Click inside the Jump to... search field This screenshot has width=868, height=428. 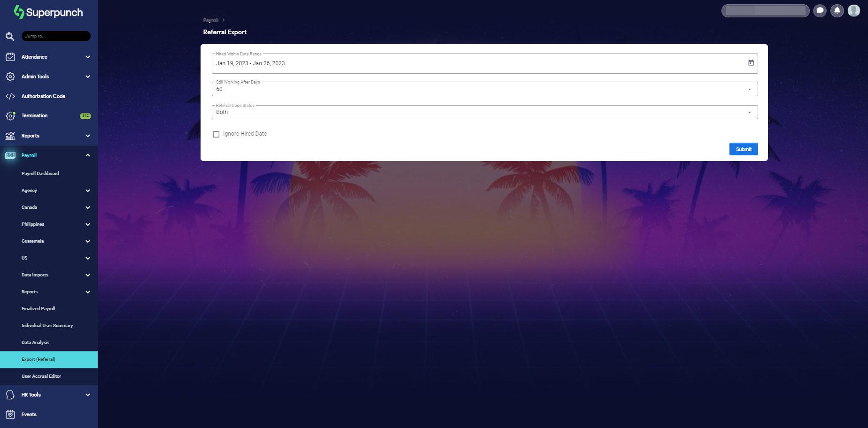pos(56,36)
